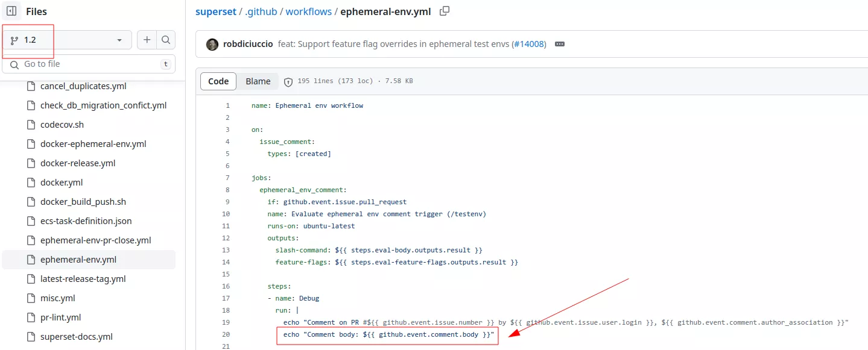This screenshot has height=350, width=868.
Task: Open latest-release-tag.yml file
Action: point(83,279)
